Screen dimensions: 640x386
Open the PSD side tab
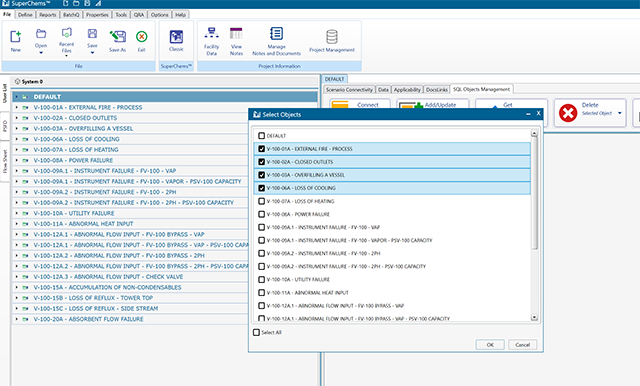[x=5, y=126]
